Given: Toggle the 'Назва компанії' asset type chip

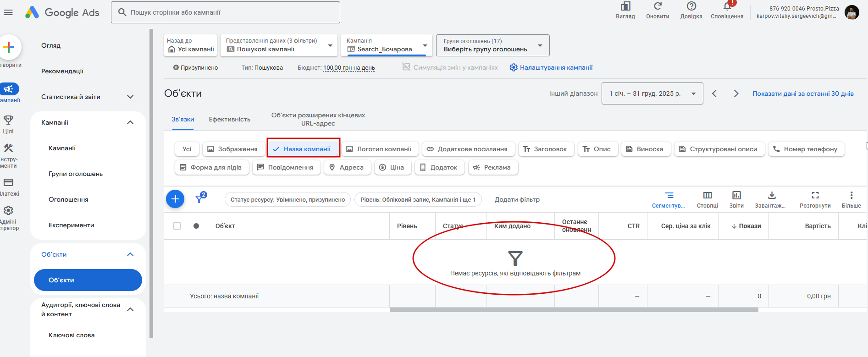Looking at the screenshot, I should pyautogui.click(x=303, y=149).
